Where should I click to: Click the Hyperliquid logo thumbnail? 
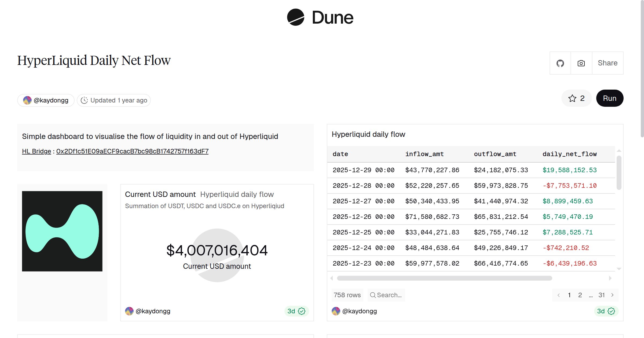pyautogui.click(x=62, y=232)
